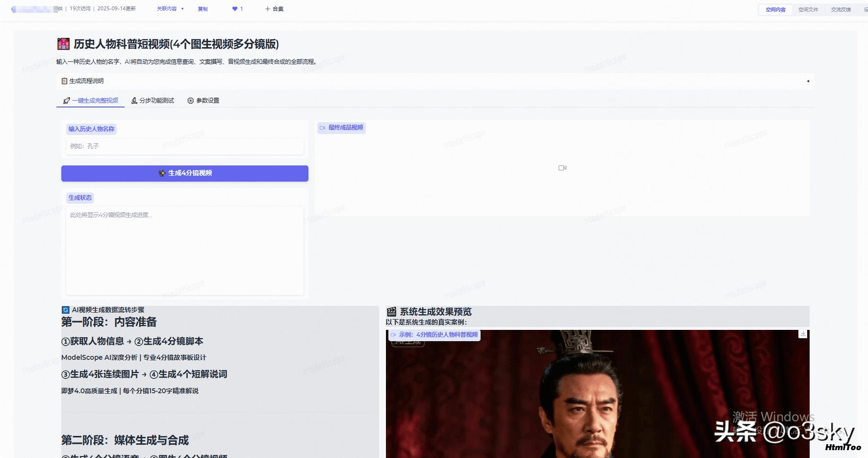Click the 示例: 4分镜历史人物科普视频 label
Screen dimensions: 868x458
pyautogui.click(x=434, y=335)
